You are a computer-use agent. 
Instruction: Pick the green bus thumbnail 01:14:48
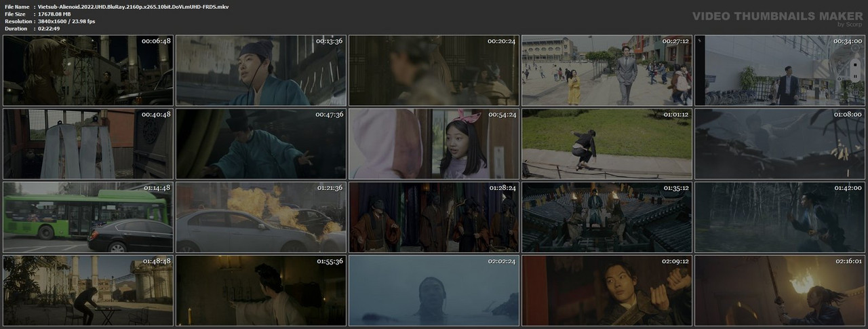88,217
